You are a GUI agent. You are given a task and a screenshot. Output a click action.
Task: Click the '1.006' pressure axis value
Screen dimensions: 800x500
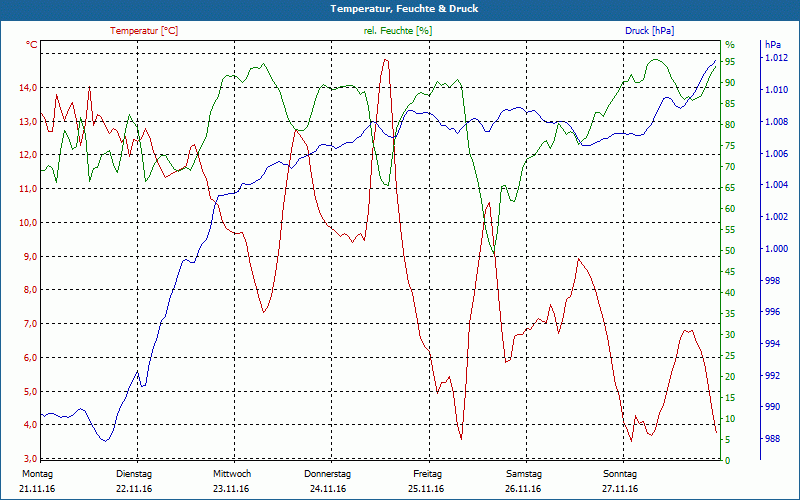pyautogui.click(x=776, y=153)
